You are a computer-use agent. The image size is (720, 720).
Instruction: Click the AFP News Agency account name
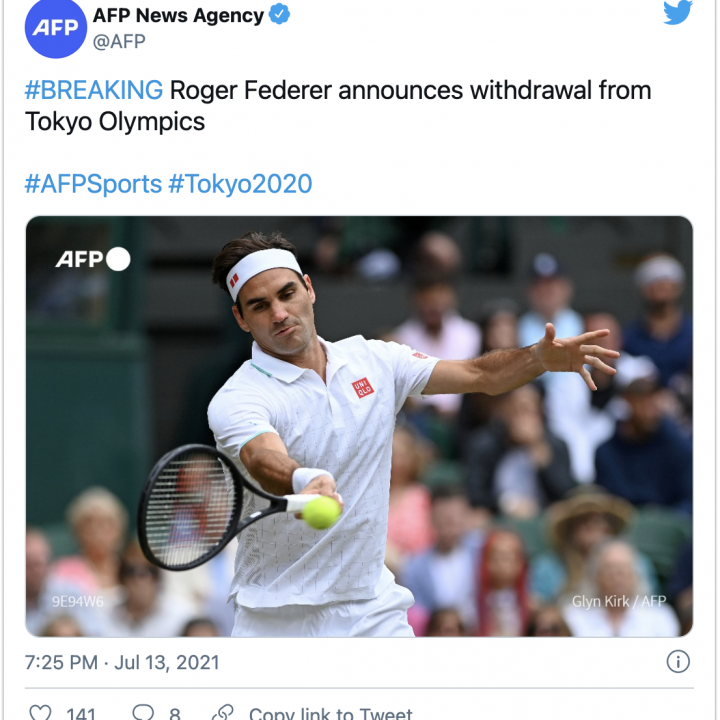(179, 16)
